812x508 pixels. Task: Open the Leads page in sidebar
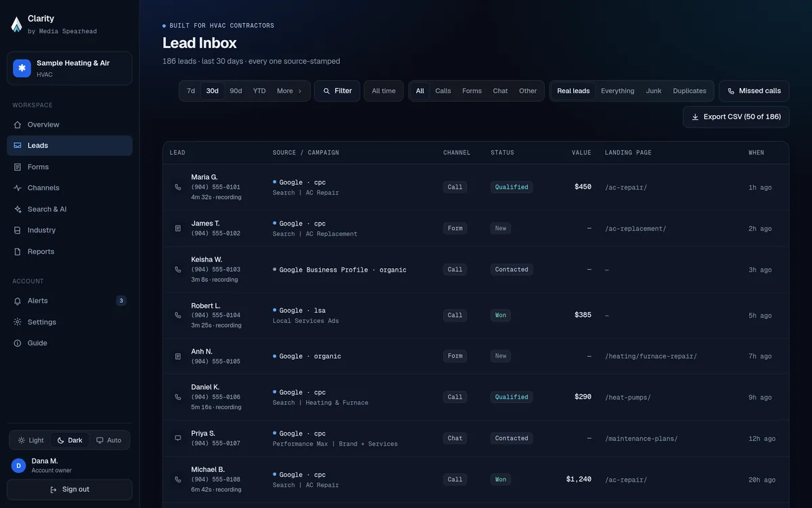click(70, 146)
